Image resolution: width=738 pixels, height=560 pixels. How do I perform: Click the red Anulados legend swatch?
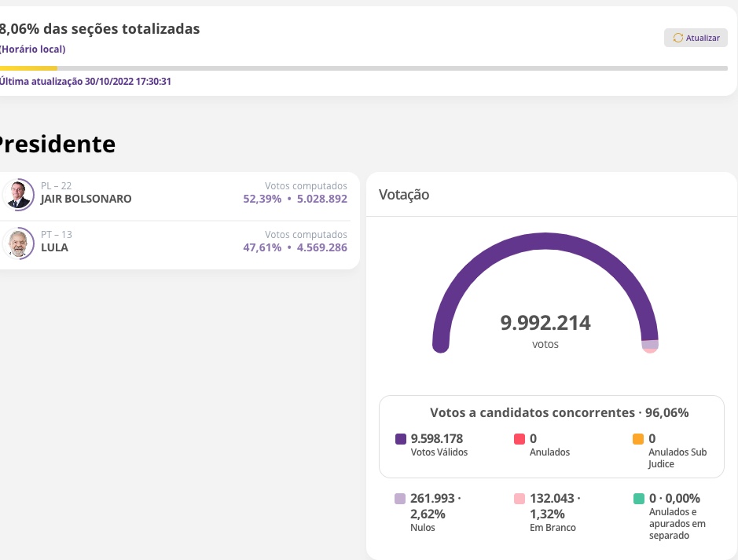520,439
